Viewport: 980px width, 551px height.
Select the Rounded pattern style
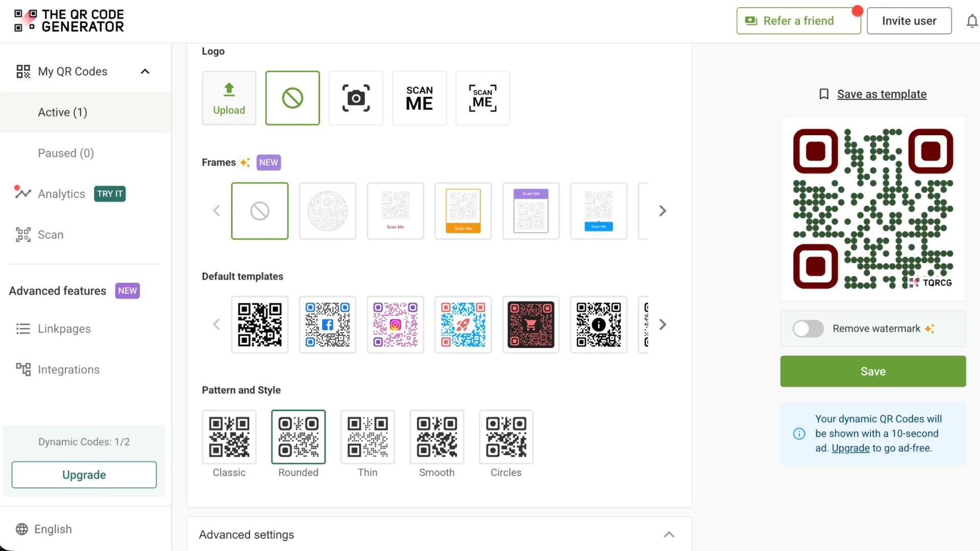[299, 437]
